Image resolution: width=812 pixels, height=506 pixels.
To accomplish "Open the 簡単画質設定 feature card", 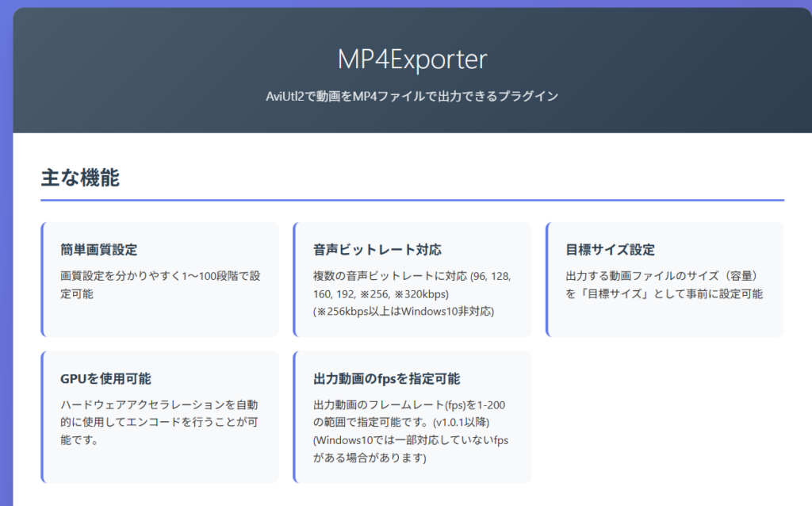I will [160, 278].
